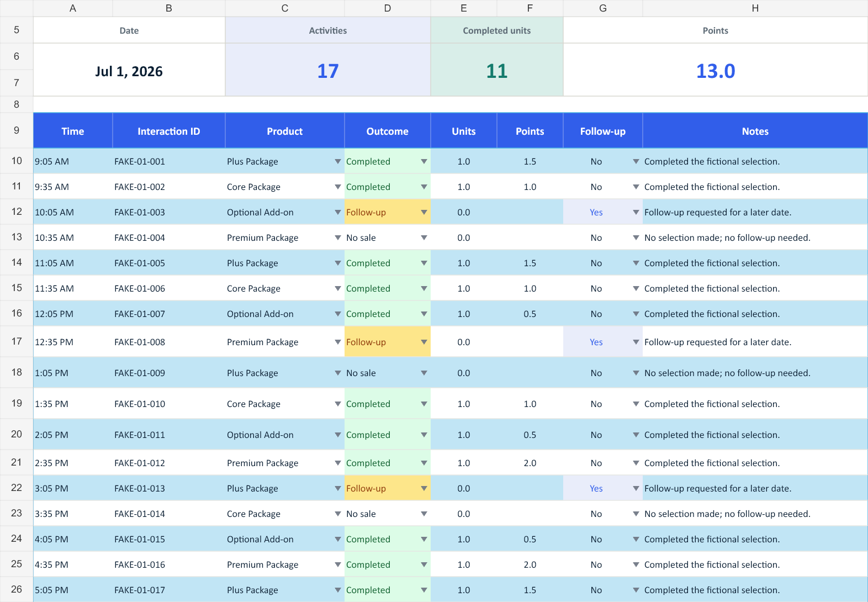Click the Activities total "17"
The width and height of the screenshot is (868, 602).
[328, 71]
